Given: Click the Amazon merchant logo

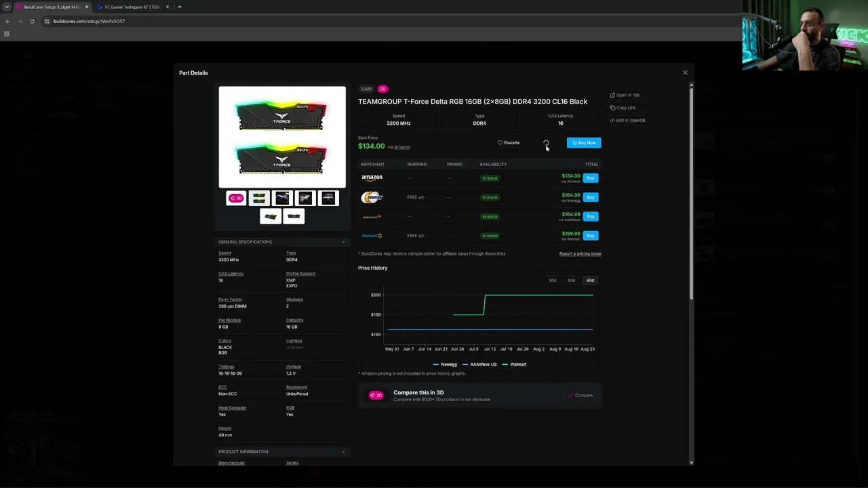Looking at the screenshot, I should click(x=372, y=178).
